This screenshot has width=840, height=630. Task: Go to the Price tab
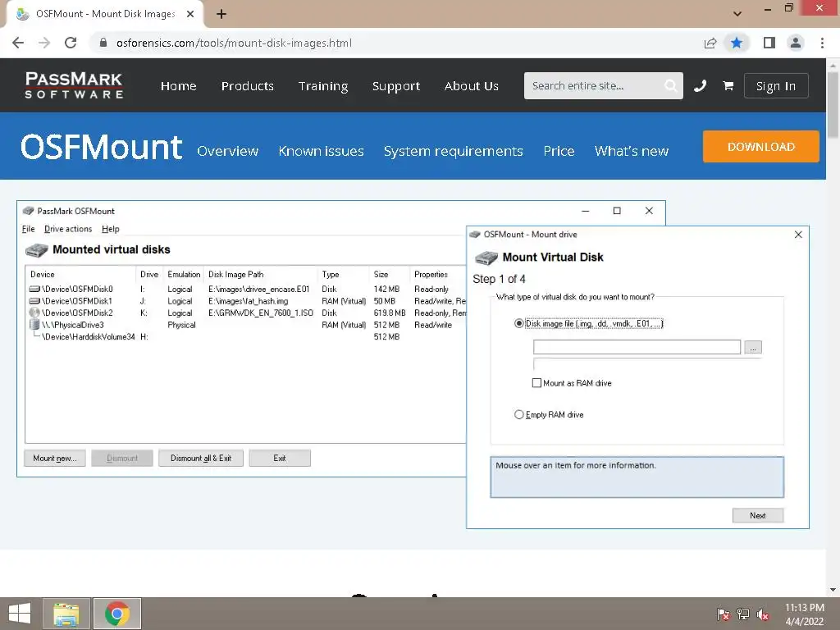559,151
